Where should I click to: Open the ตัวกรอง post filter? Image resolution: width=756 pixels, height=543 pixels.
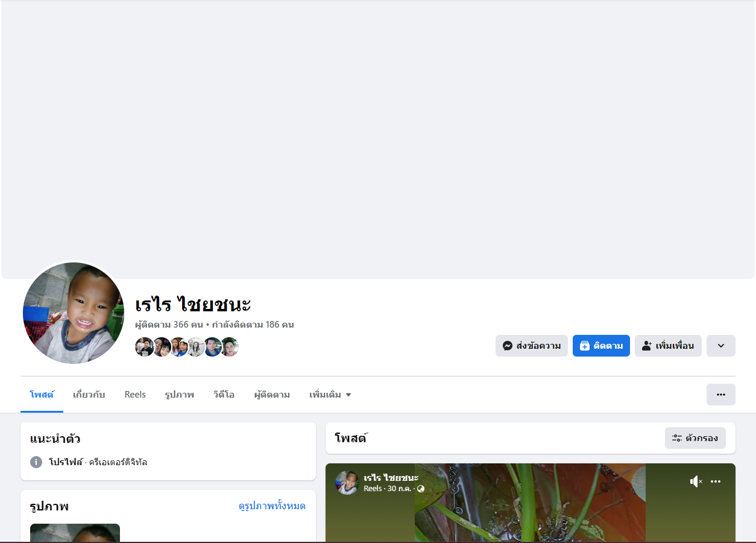(x=695, y=438)
